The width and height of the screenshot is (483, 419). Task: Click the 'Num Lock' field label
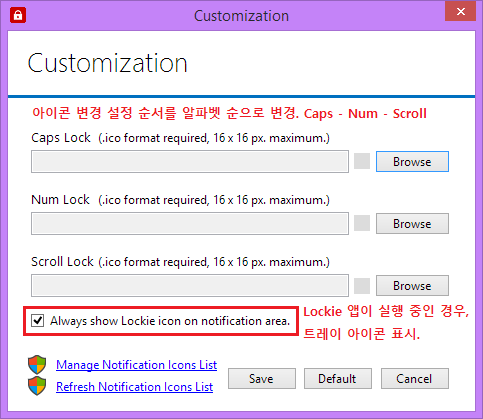click(60, 200)
